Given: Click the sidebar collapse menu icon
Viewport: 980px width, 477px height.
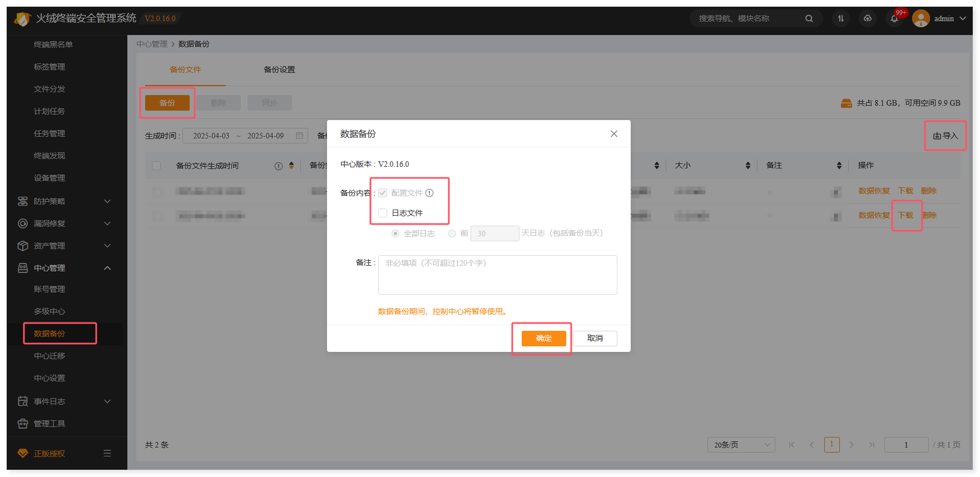Looking at the screenshot, I should [x=107, y=453].
